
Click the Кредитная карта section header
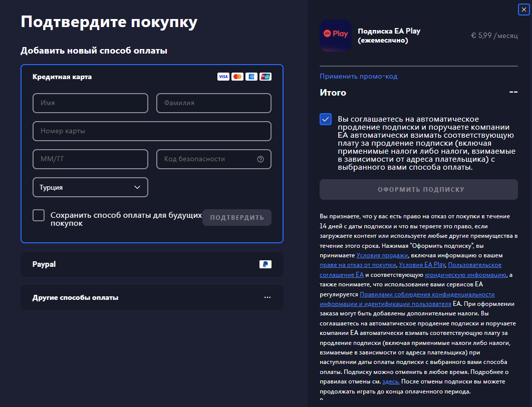(x=62, y=77)
